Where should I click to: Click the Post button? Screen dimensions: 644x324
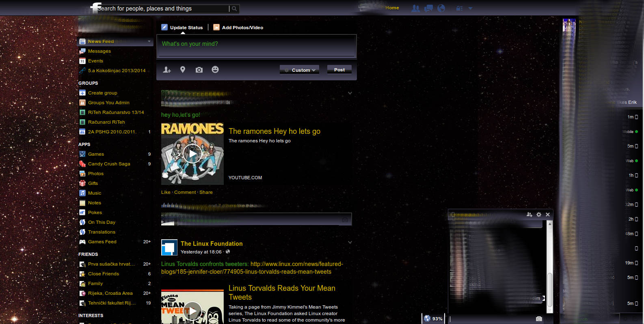pos(339,70)
